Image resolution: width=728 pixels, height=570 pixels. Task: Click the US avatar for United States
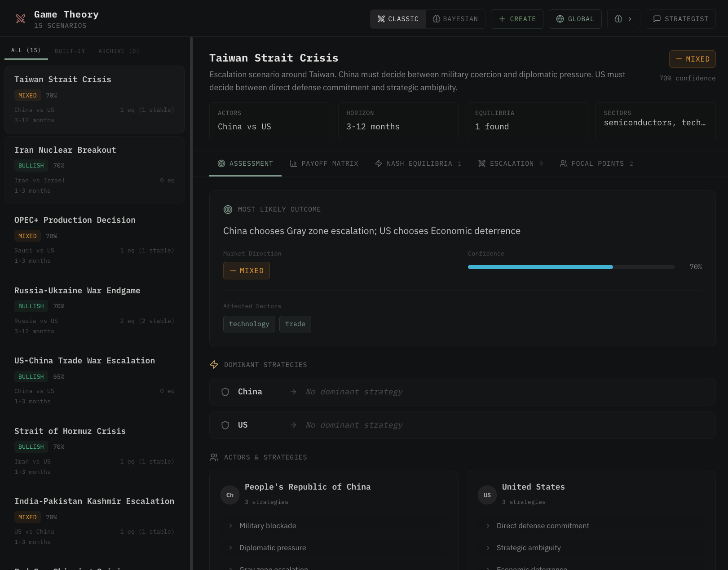(x=487, y=495)
